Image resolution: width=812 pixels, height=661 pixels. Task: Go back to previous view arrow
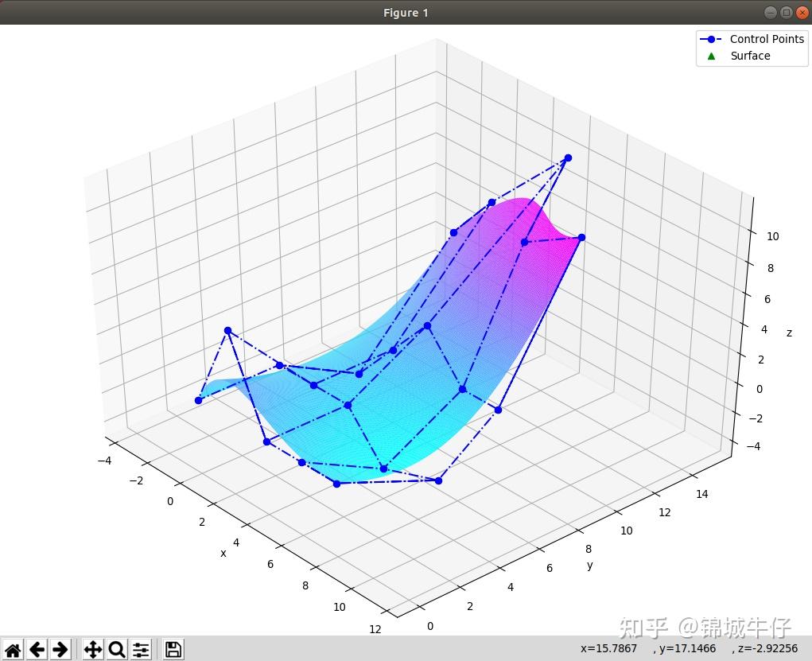point(37,649)
